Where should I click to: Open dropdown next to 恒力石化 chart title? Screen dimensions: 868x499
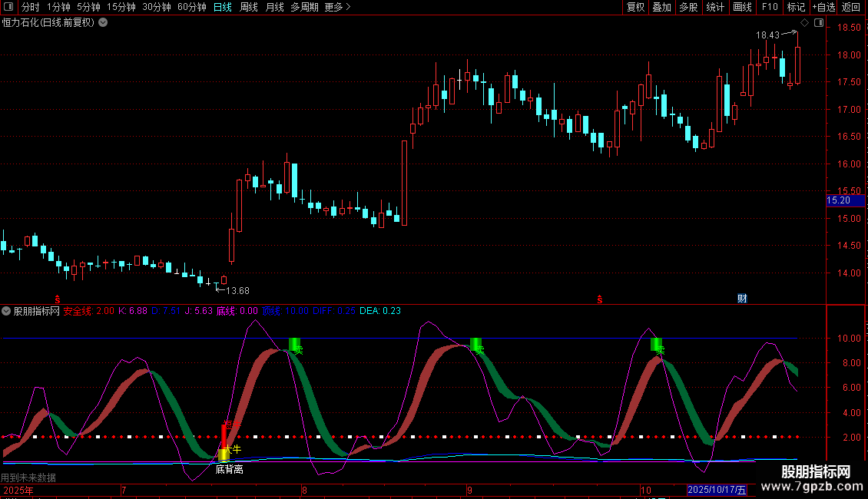coord(103,22)
